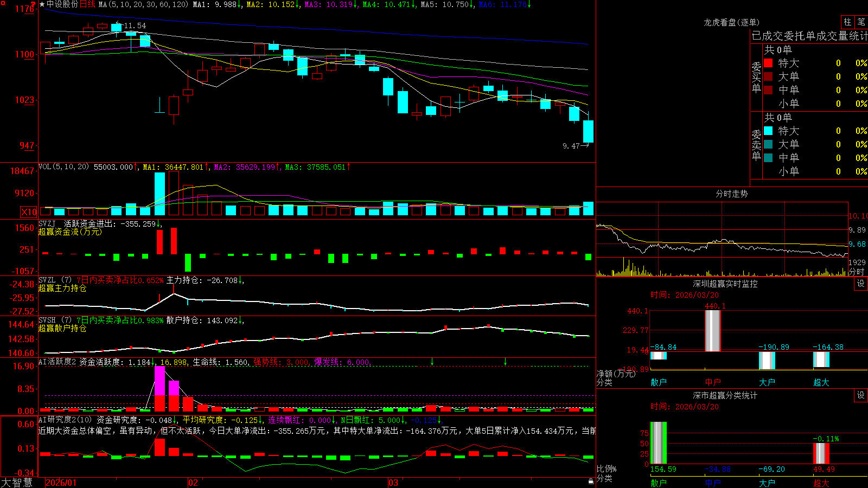The width and height of the screenshot is (868, 488).
Task: Click the 03 month marker on timeline
Action: (393, 483)
